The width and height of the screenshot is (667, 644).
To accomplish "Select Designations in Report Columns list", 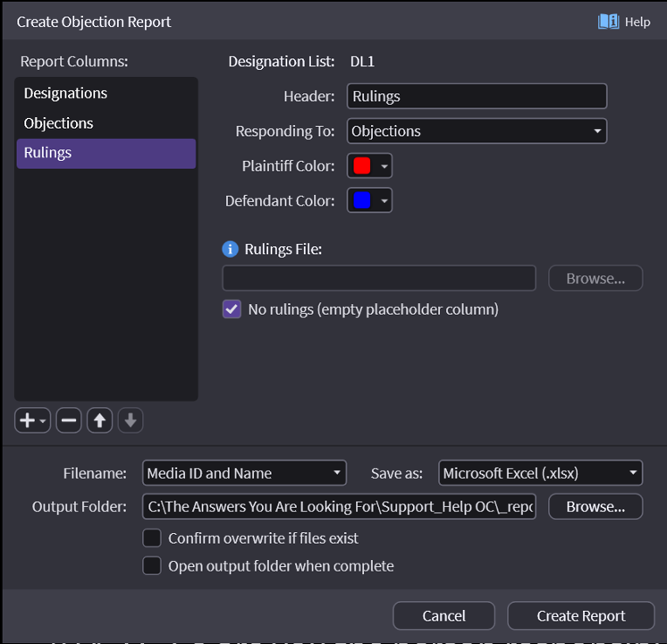I will (106, 93).
